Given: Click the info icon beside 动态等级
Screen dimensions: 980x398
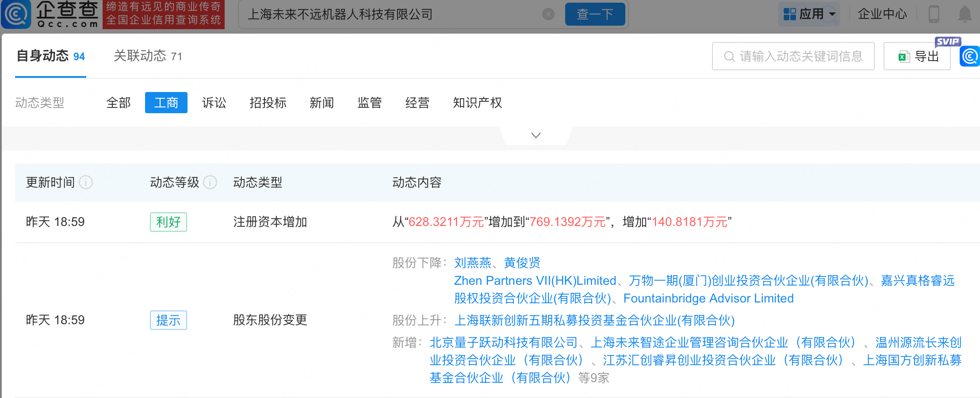Looking at the screenshot, I should (210, 182).
